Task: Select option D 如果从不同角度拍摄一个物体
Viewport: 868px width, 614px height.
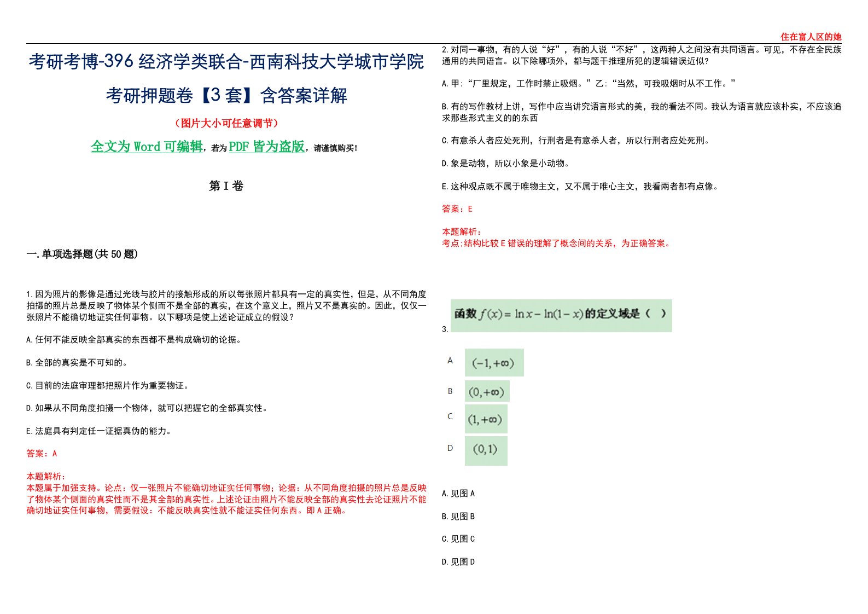Action: 147,408
